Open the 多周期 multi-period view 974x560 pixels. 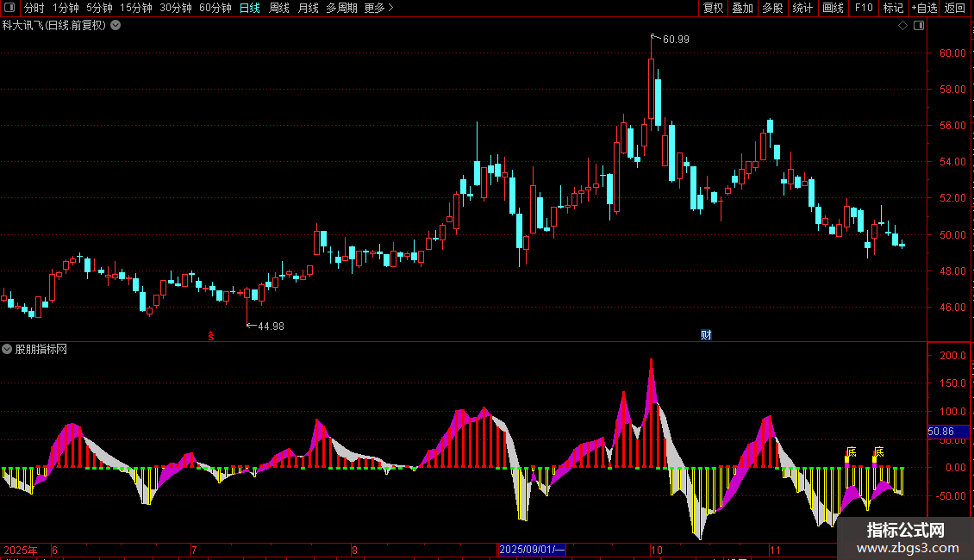tap(341, 8)
